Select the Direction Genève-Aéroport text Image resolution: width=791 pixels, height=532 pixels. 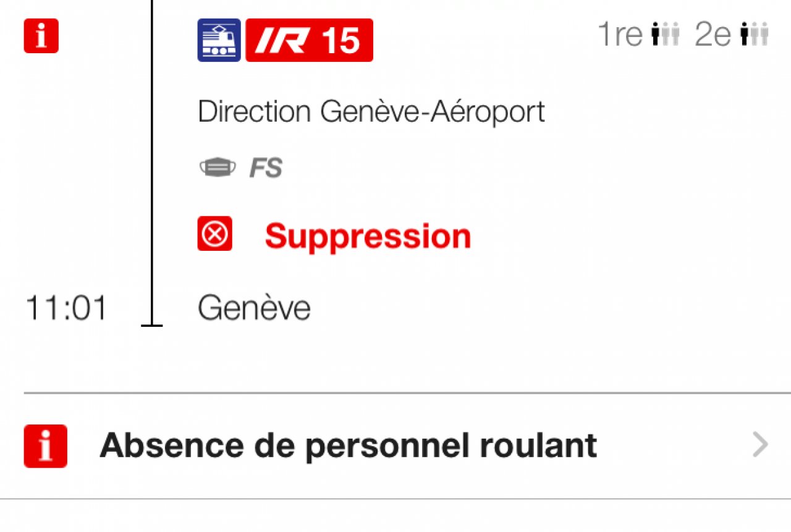pos(371,112)
